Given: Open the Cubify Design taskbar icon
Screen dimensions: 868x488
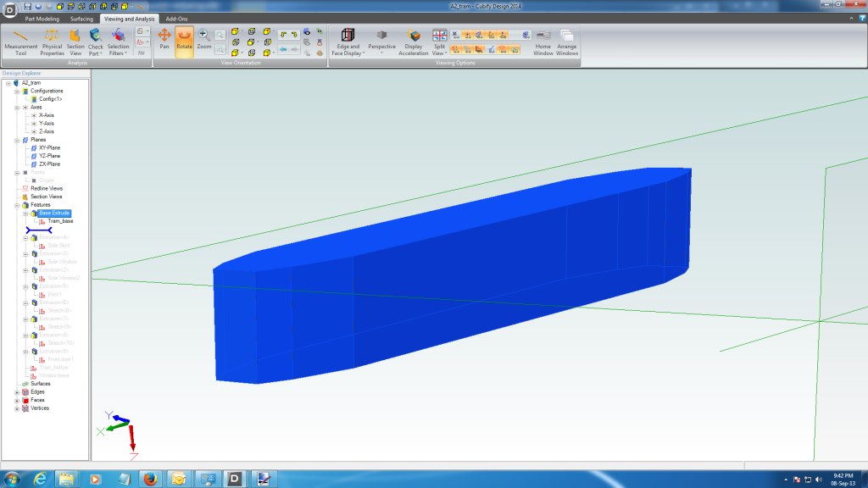Looking at the screenshot, I should click(234, 479).
